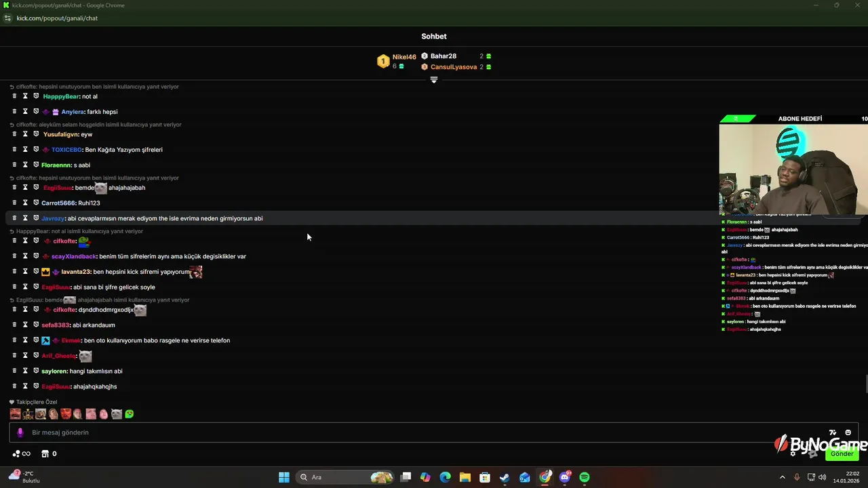Open username Carrot5666 profile card
This screenshot has height=488, width=868.
pos(58,203)
